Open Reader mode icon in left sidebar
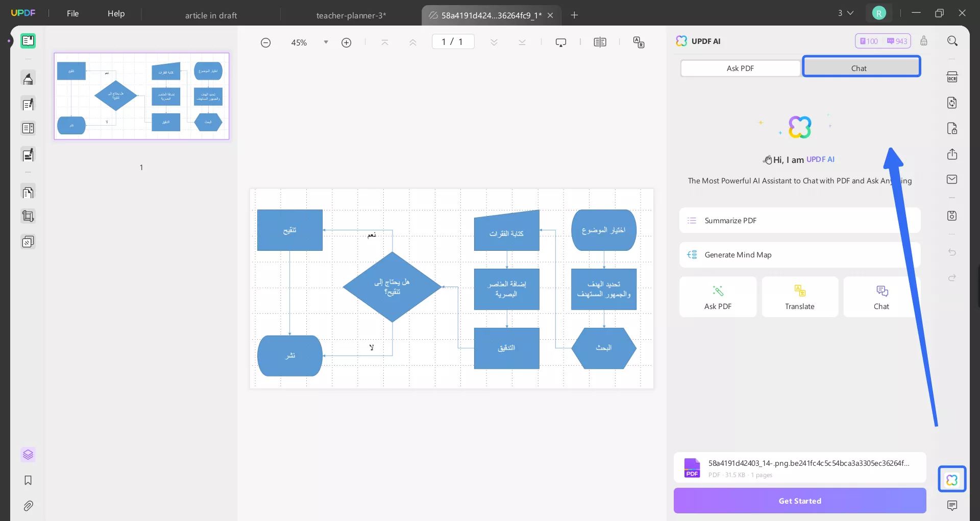The image size is (980, 521). (x=28, y=41)
